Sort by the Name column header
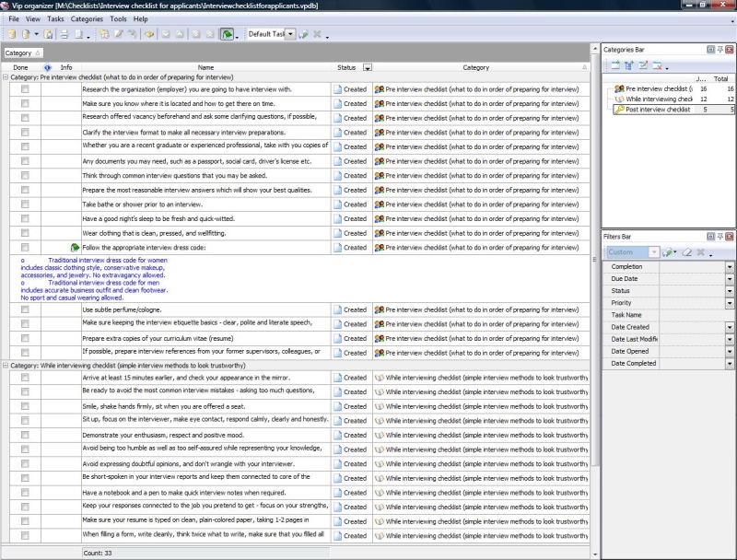Image resolution: width=737 pixels, height=560 pixels. tap(205, 67)
